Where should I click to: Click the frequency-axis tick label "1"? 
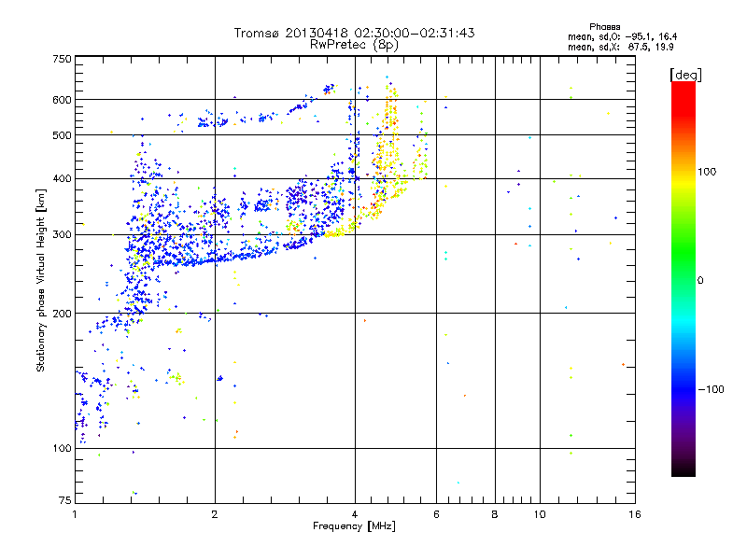[75, 514]
